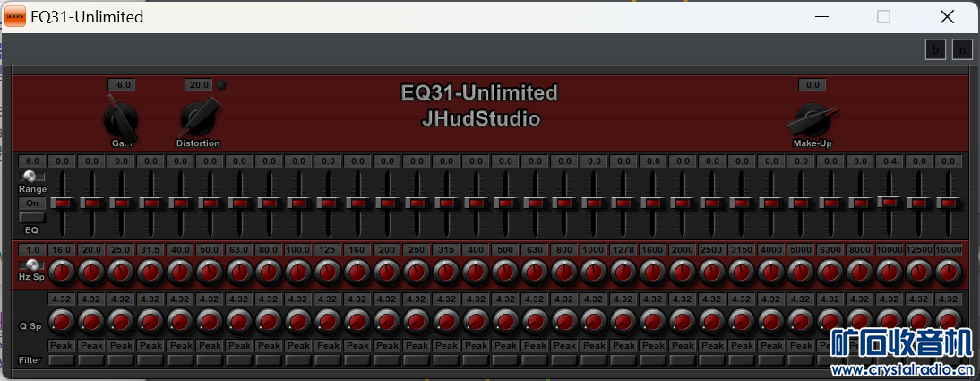The width and height of the screenshot is (980, 381).
Task: Toggle the Hz Sp switch
Action: click(x=32, y=264)
